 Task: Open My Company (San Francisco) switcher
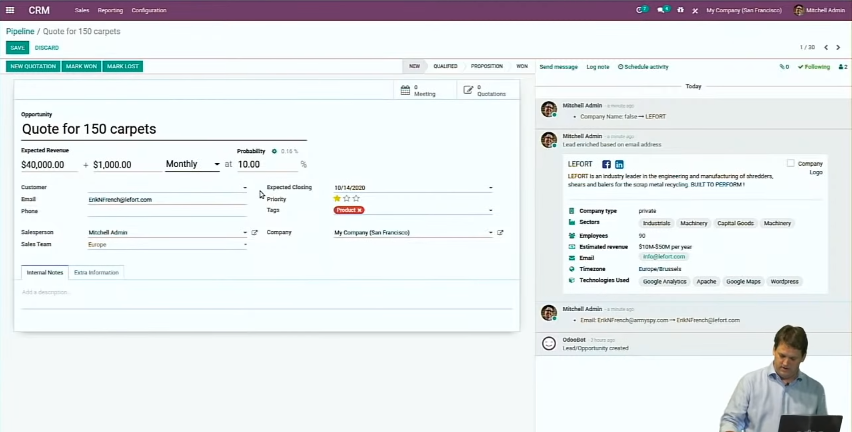tap(744, 10)
